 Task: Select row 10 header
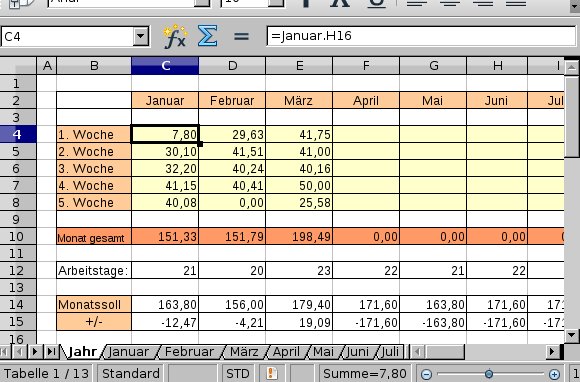pyautogui.click(x=18, y=236)
